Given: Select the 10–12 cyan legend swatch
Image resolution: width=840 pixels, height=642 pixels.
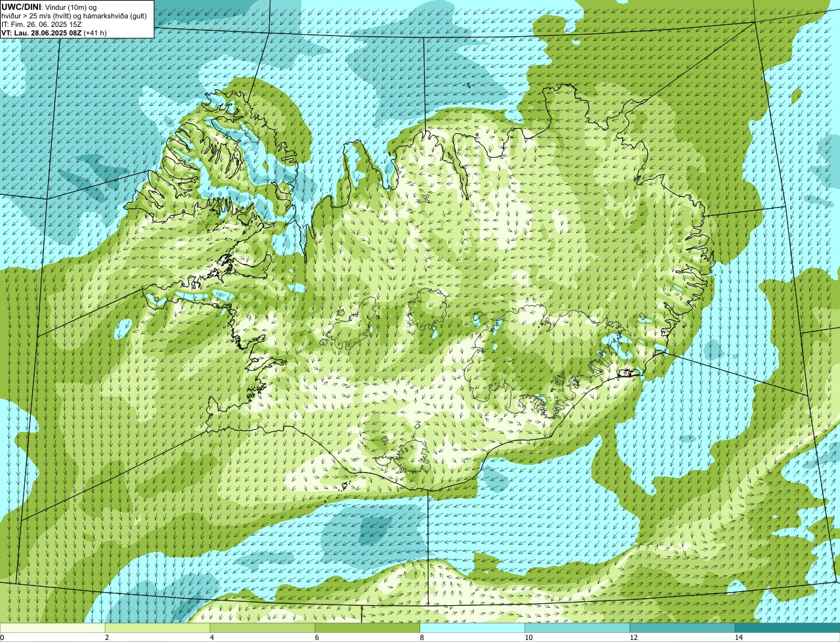Looking at the screenshot, I should point(577,628).
